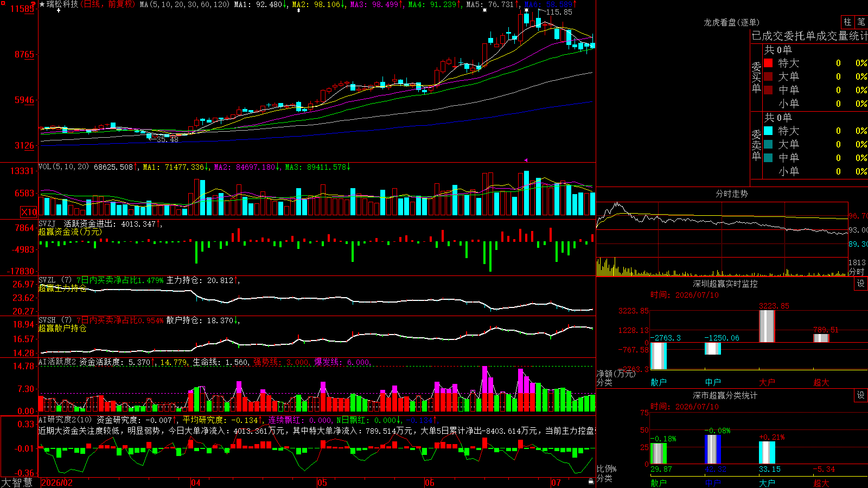Click the AI研究度2(10) indicator label
868x488 pixels.
pos(66,420)
